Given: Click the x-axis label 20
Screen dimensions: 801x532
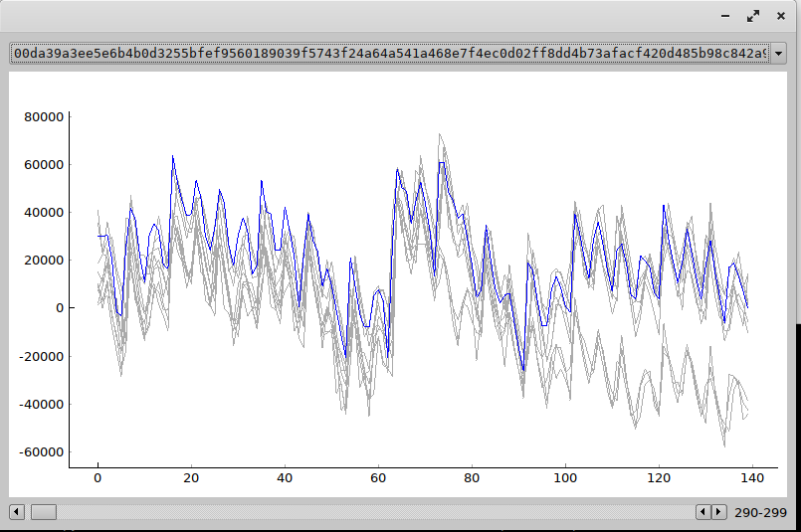Looking at the screenshot, I should [x=191, y=478].
